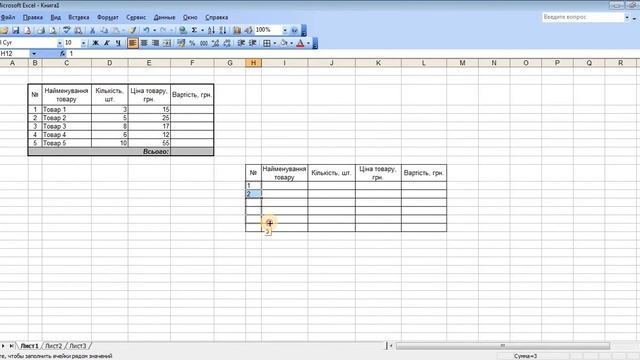
Task: Click the help question input box
Action: click(583, 17)
